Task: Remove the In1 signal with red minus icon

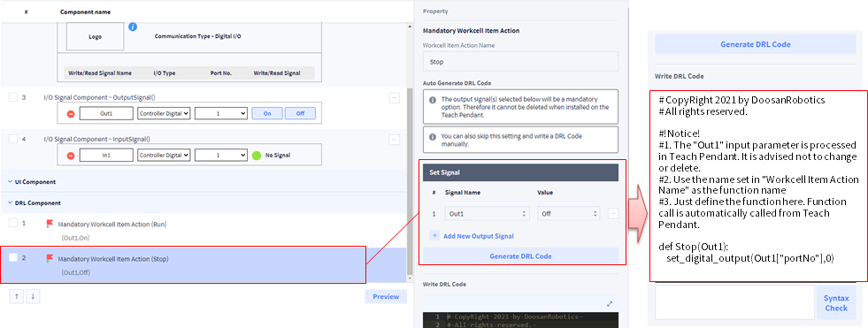Action: 71,156
